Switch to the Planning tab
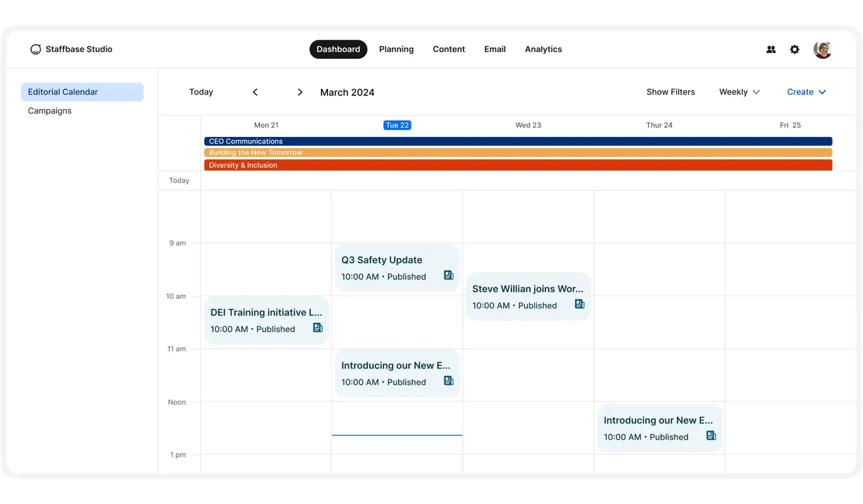863x504 pixels. pyautogui.click(x=396, y=49)
